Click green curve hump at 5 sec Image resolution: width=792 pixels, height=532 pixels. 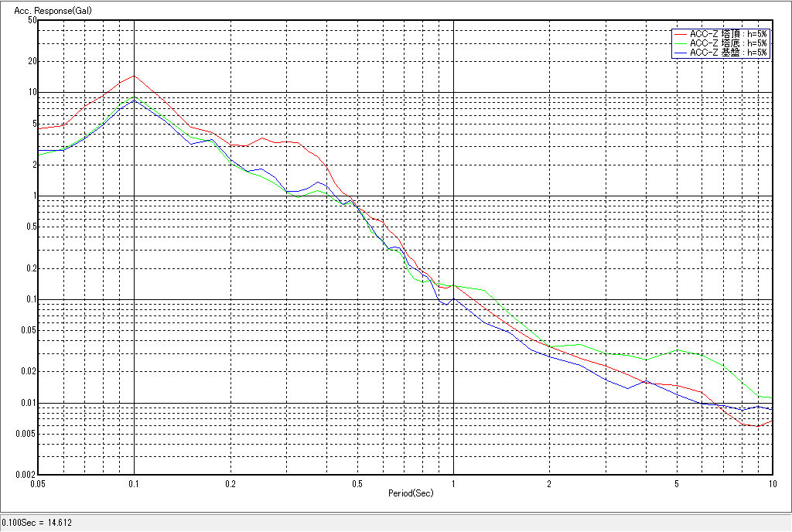[678, 350]
